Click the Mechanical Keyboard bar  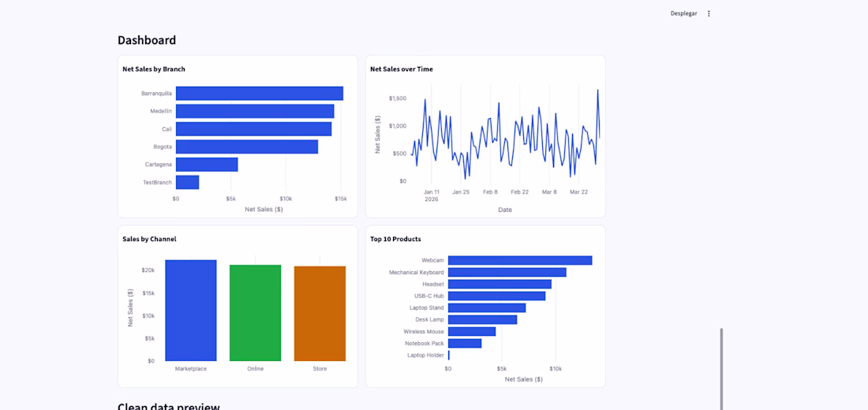(x=507, y=272)
